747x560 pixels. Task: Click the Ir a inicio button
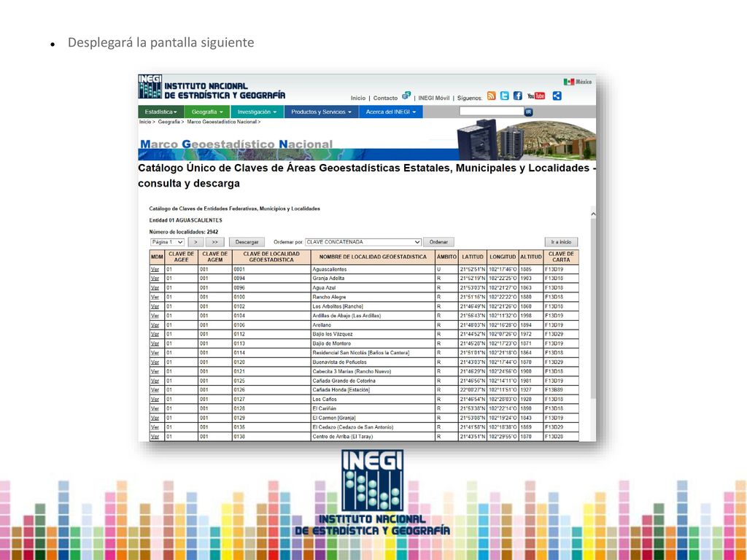tap(561, 242)
